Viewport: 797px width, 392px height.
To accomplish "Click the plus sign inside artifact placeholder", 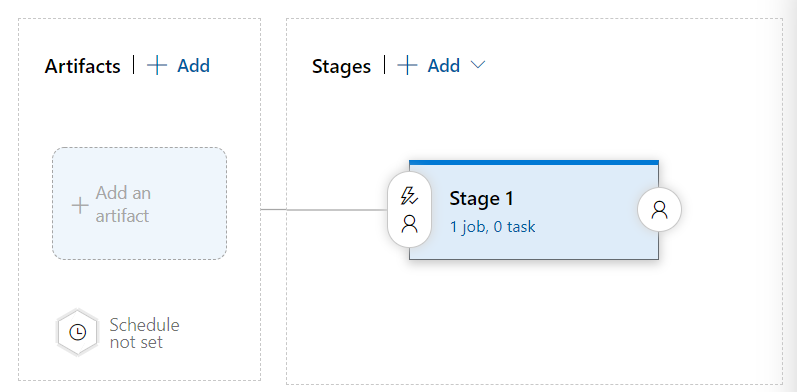I will click(x=80, y=205).
